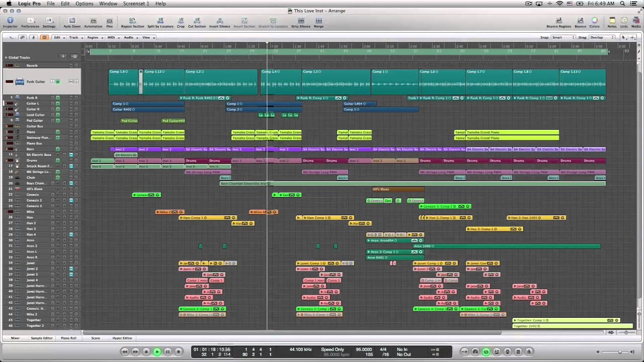This screenshot has height=362, width=644.
Task: Expand Global Tracks
Action: (x=6, y=57)
